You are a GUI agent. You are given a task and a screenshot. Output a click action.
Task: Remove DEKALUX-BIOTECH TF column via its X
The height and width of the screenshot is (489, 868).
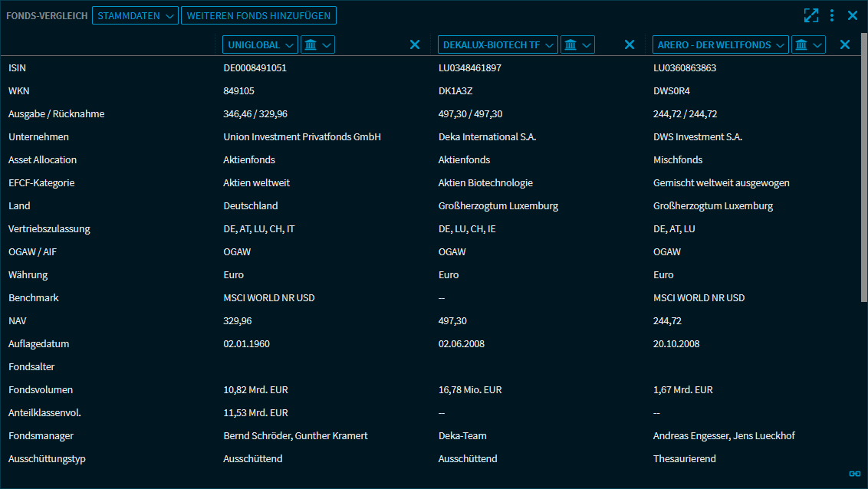[x=630, y=45]
